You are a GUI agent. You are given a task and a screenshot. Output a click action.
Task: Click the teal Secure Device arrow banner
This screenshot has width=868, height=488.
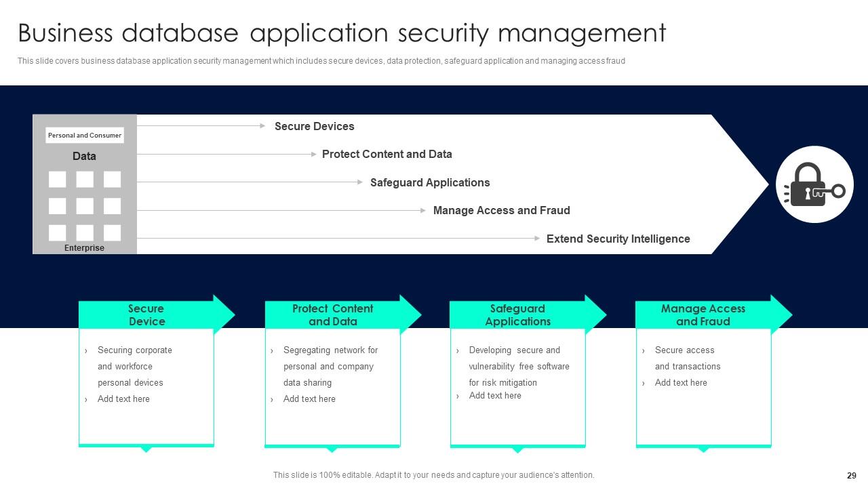146,314
